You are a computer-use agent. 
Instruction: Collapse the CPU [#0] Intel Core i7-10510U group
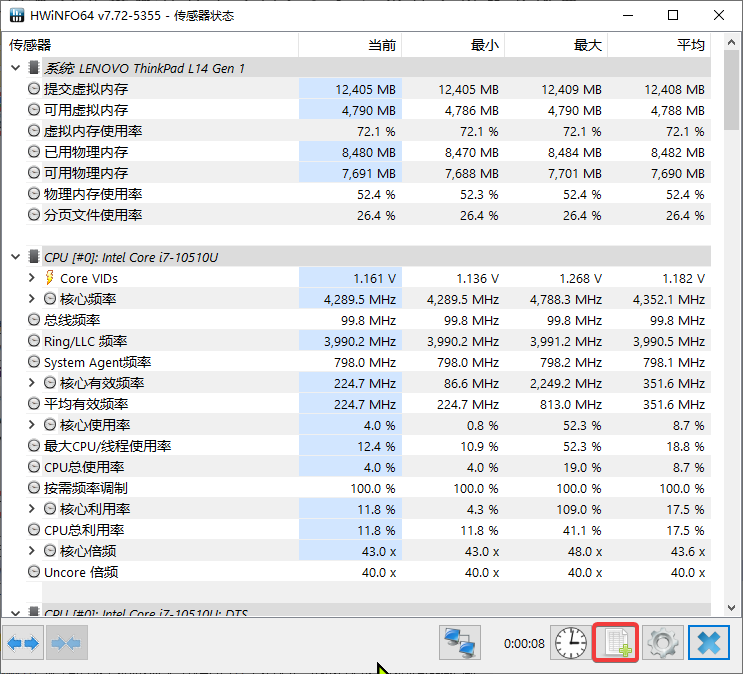(15, 257)
